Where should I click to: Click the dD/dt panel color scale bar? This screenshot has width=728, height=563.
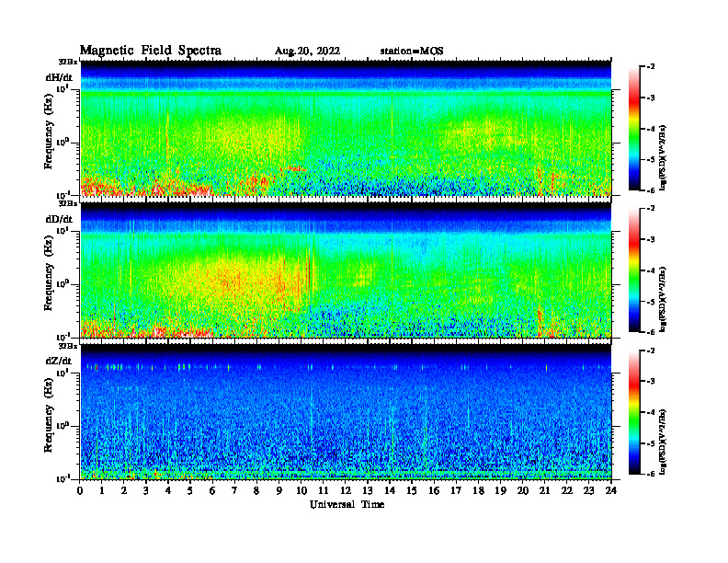tap(633, 270)
